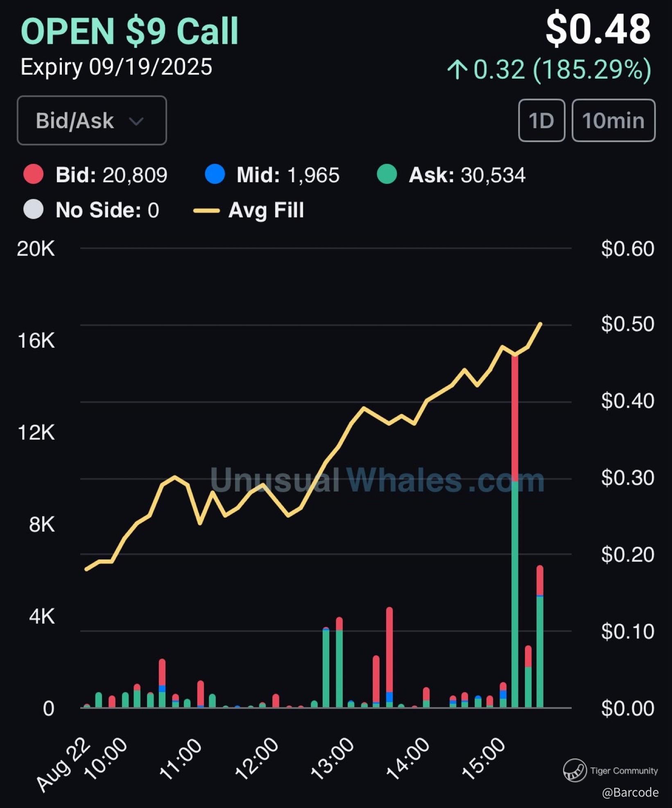Click the tallest red bid volume bar

click(x=515, y=418)
